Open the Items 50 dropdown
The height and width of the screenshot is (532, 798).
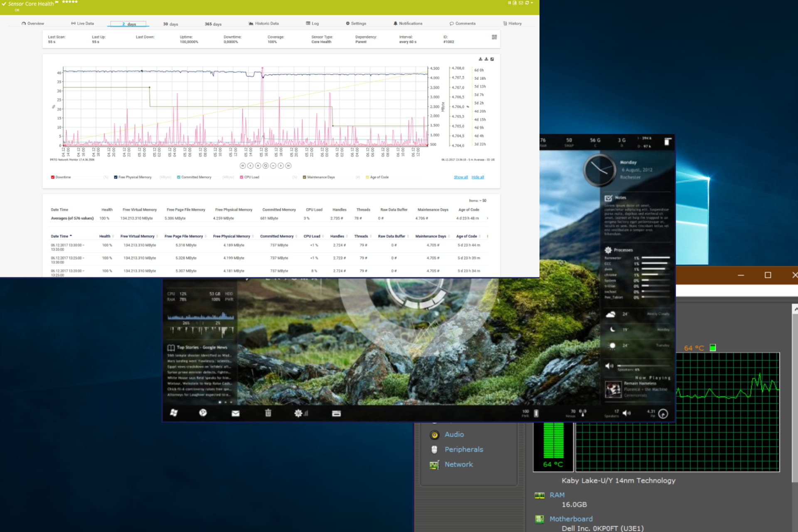[478, 200]
